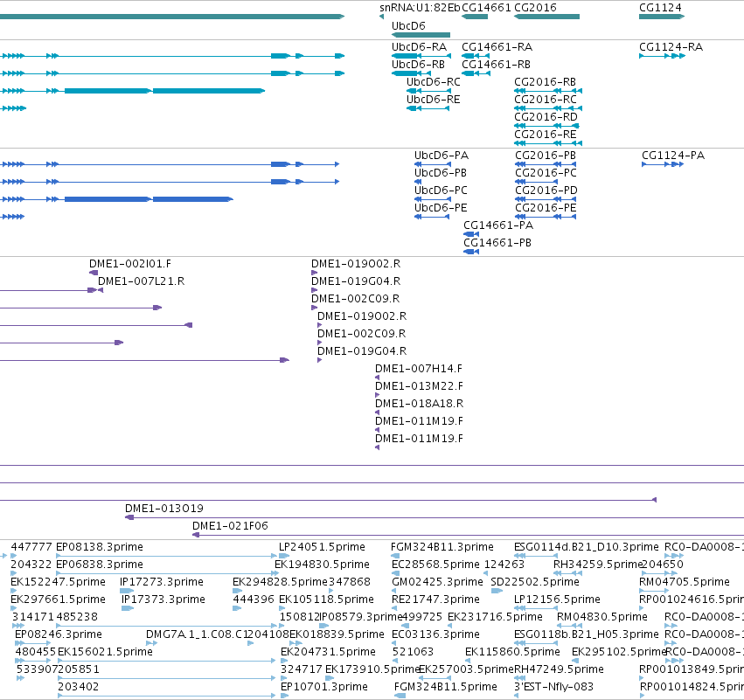744x700 pixels.
Task: Open the CG14661-RB transcript label
Action: coord(496,65)
